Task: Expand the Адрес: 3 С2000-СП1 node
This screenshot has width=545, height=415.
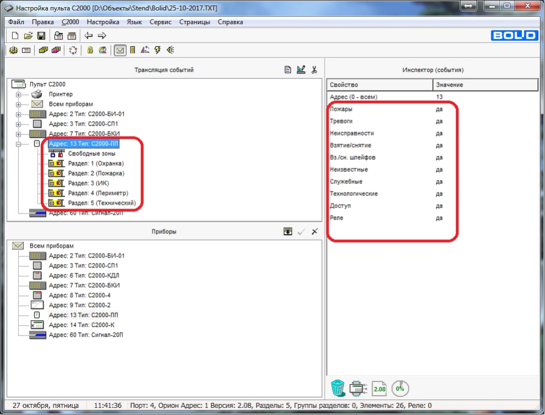Action: coord(18,124)
